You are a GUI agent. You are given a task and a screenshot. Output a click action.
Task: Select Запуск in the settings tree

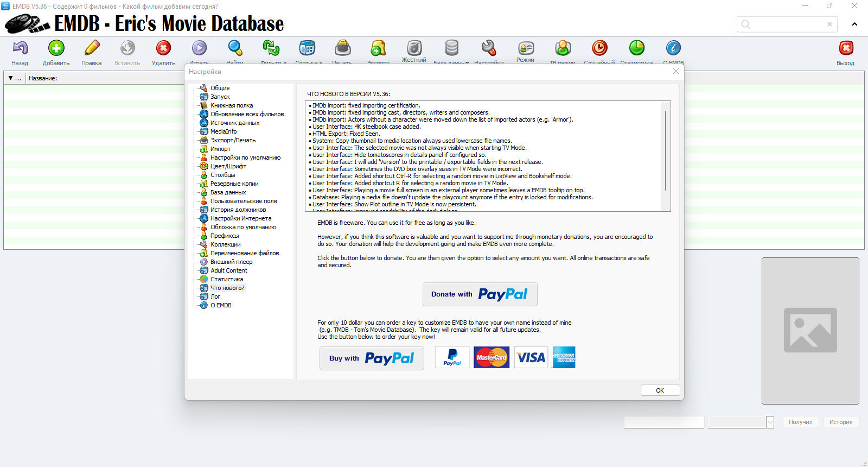pos(220,97)
